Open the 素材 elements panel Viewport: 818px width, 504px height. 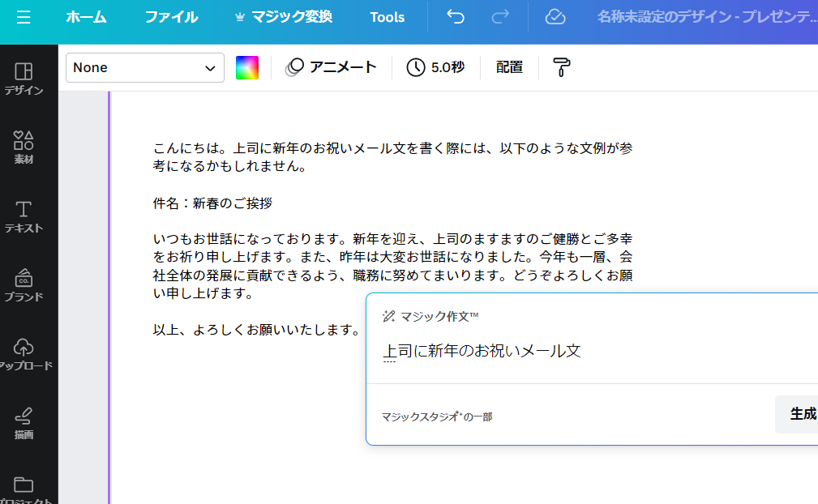pos(24,147)
